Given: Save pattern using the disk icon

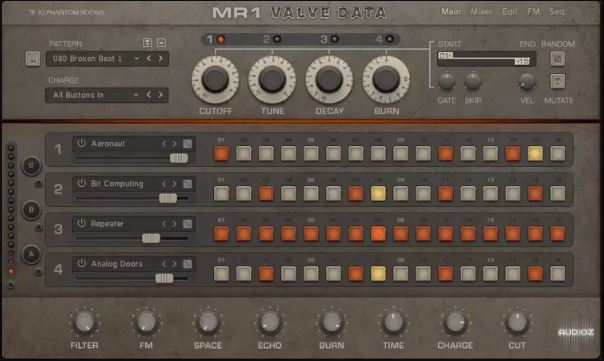Looking at the screenshot, I should 147,42.
